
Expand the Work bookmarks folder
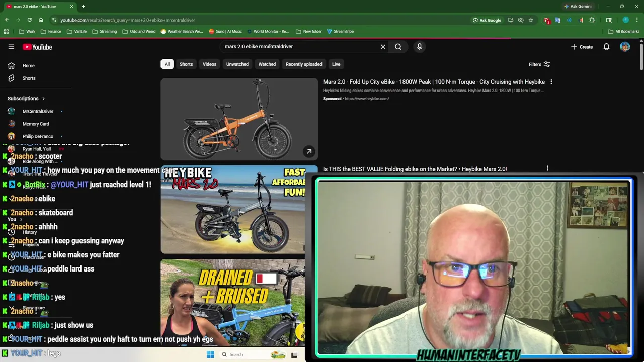click(27, 31)
